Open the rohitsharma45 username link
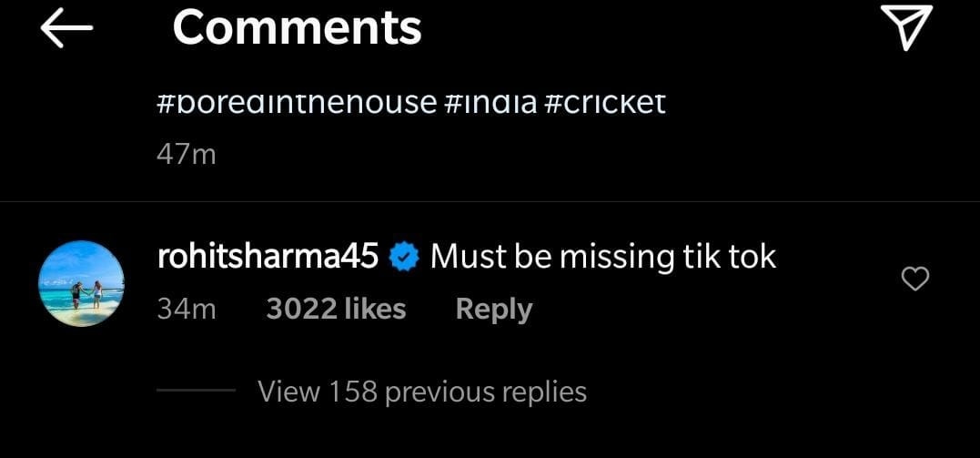The width and height of the screenshot is (980, 458). [268, 257]
